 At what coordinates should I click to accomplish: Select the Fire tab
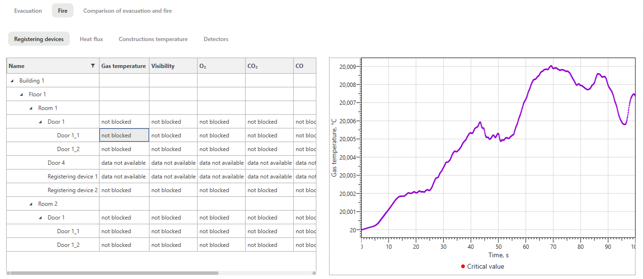tap(62, 10)
